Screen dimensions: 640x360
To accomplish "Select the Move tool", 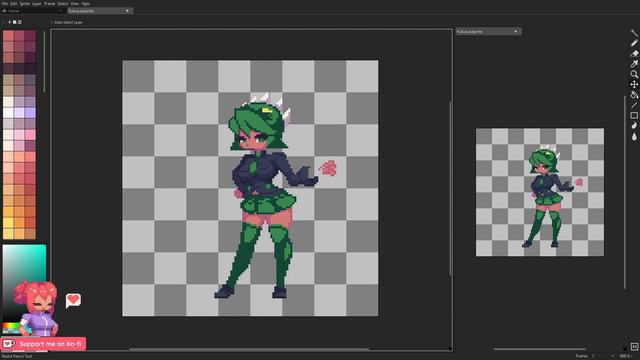I will (634, 84).
